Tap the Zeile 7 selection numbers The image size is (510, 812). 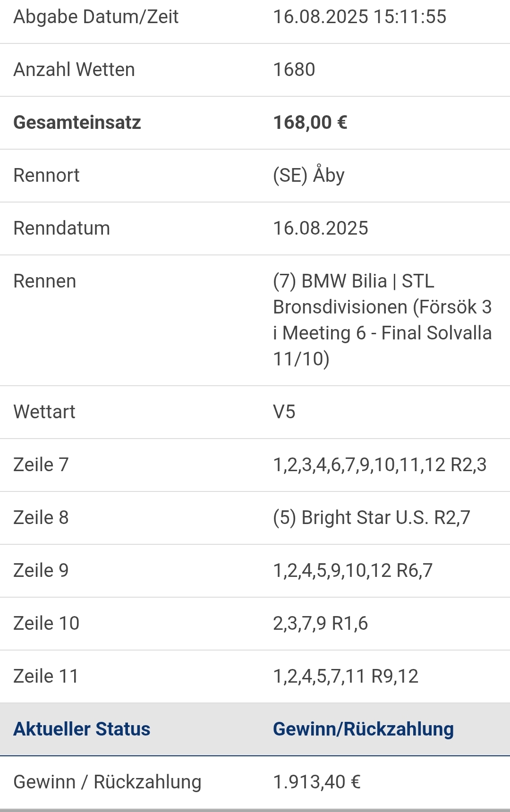click(x=380, y=465)
